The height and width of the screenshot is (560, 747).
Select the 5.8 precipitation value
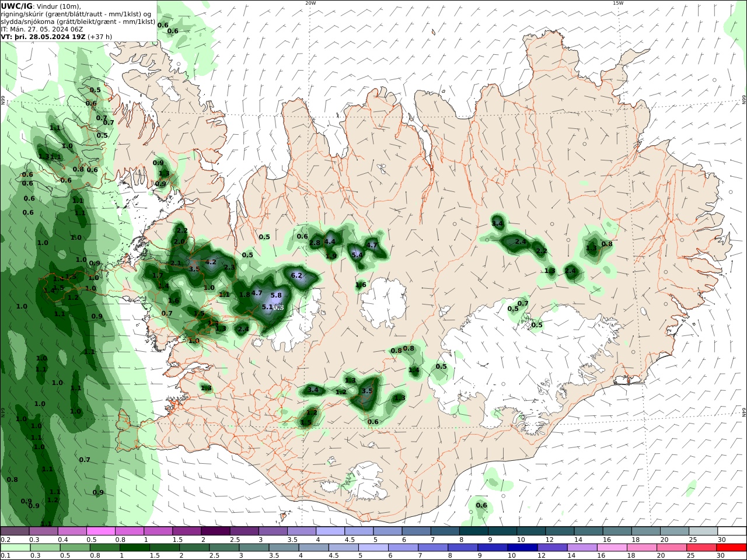click(276, 295)
